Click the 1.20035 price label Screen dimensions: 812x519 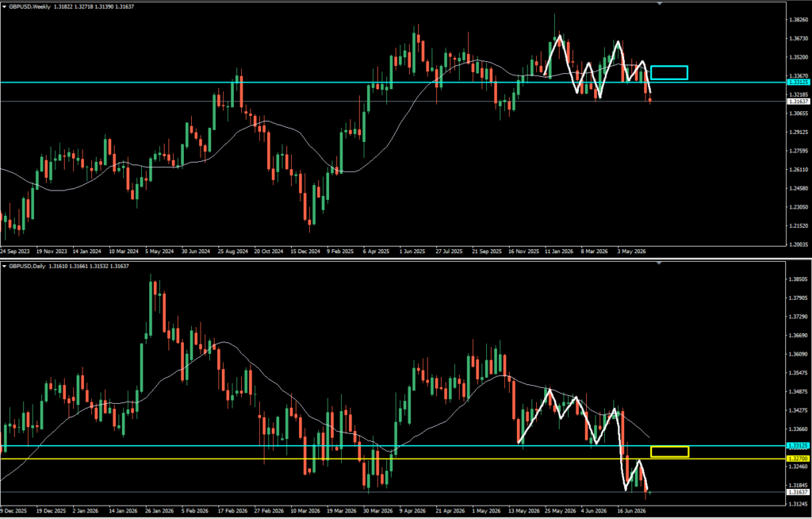point(798,244)
